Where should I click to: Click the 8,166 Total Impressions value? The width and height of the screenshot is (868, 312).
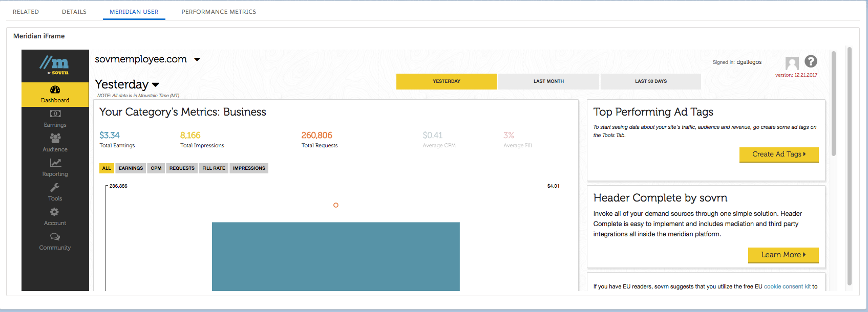pos(190,135)
